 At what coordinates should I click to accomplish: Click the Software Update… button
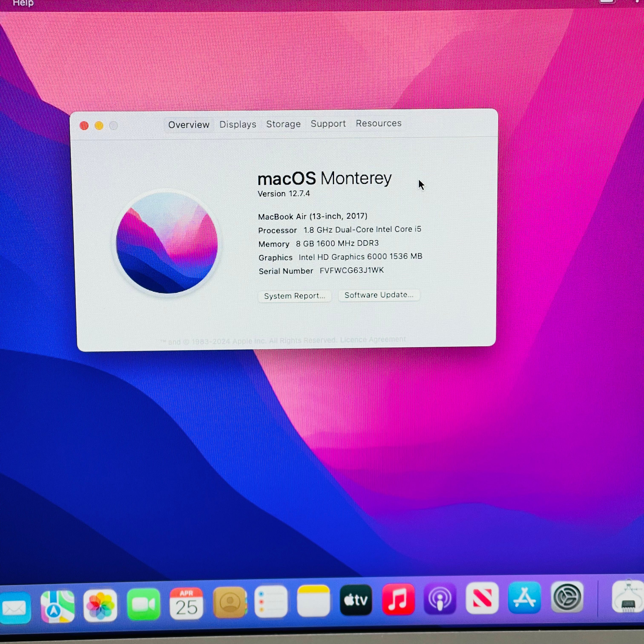pos(379,295)
